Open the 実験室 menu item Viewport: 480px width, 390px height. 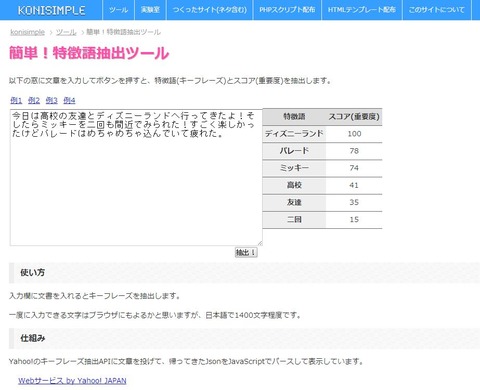(150, 10)
